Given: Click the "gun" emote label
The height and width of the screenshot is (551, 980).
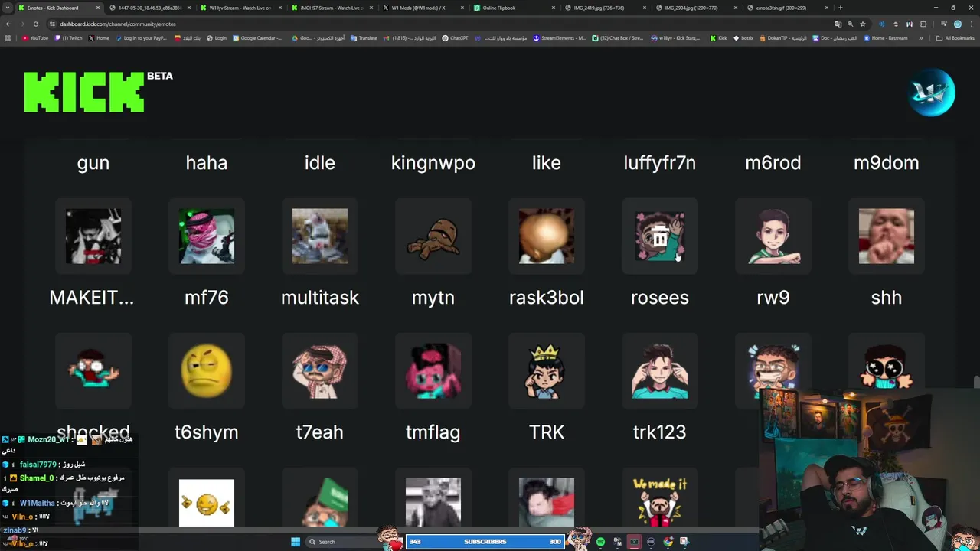Looking at the screenshot, I should pyautogui.click(x=93, y=163).
